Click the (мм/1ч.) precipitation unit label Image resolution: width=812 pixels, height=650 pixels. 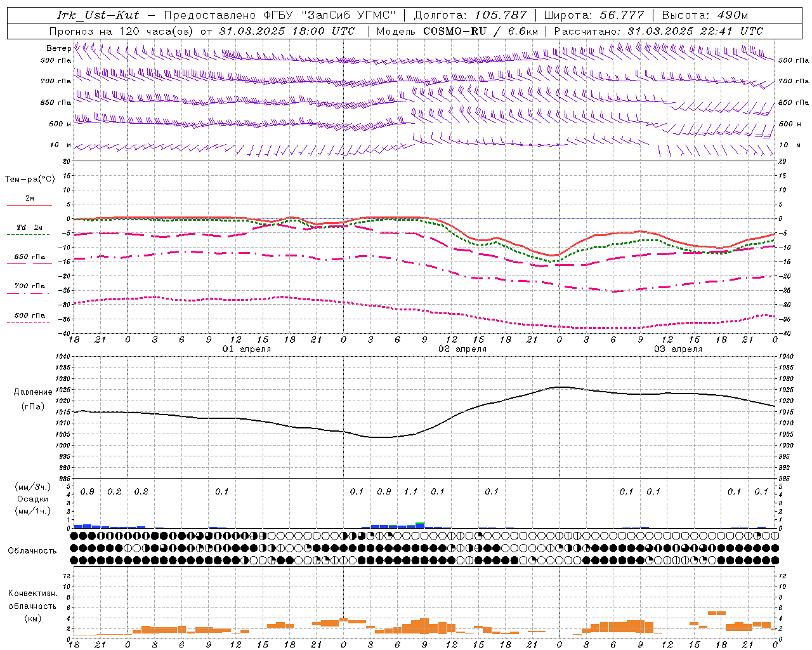[x=32, y=511]
